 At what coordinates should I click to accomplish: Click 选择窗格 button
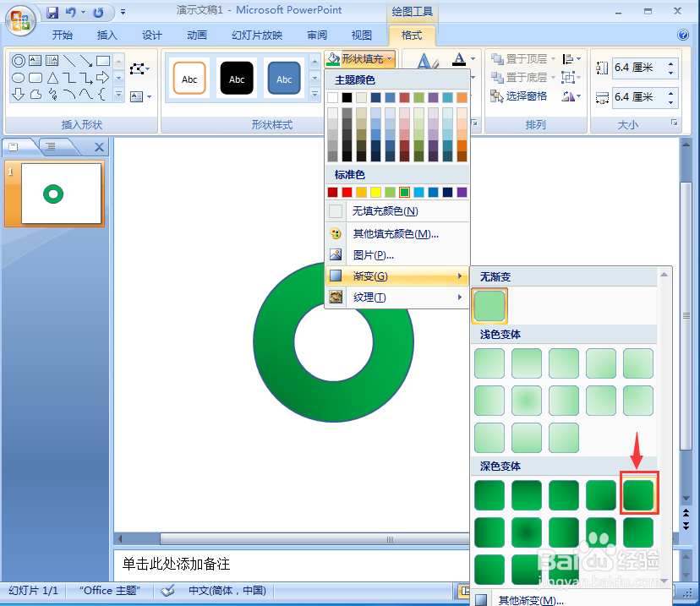(x=518, y=96)
